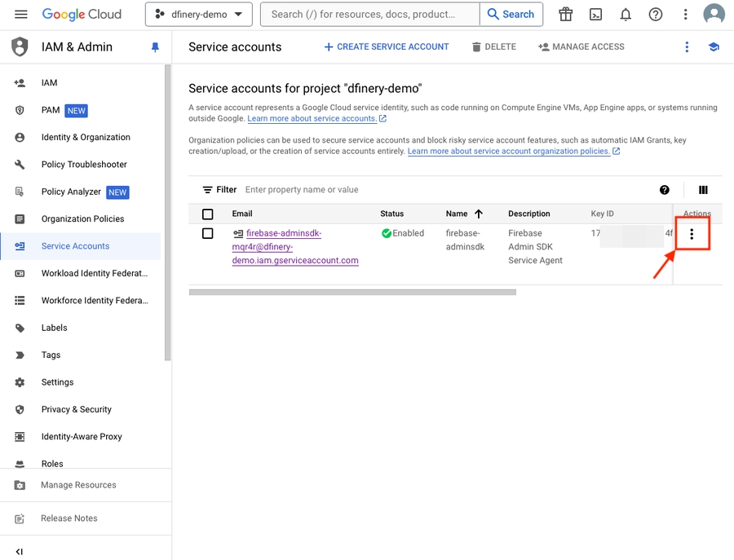Open the notifications bell
This screenshot has width=734, height=560.
point(626,15)
